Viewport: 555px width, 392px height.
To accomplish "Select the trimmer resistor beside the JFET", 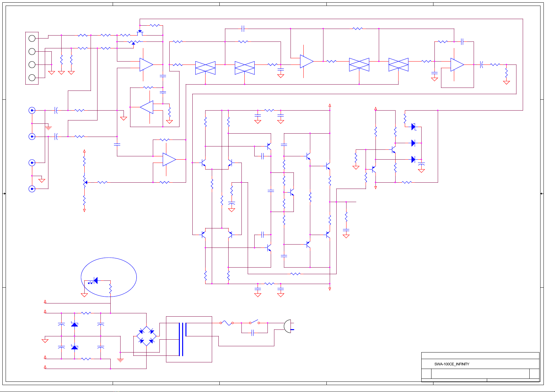I will [x=133, y=42].
